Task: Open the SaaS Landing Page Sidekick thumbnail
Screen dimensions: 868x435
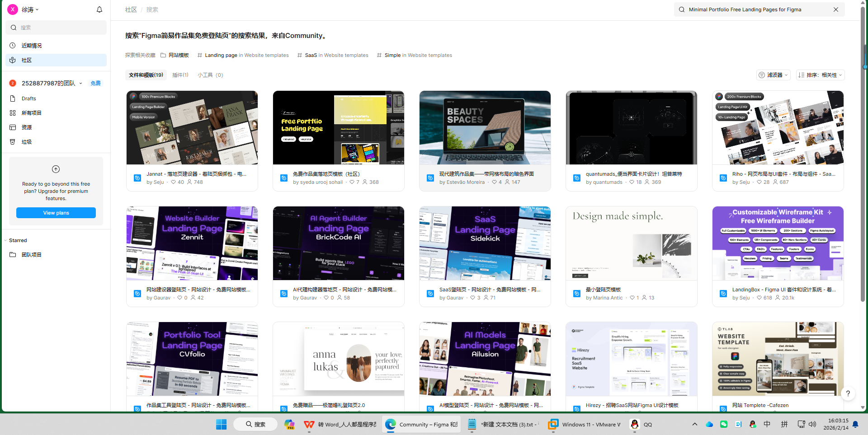Action: tap(485, 243)
